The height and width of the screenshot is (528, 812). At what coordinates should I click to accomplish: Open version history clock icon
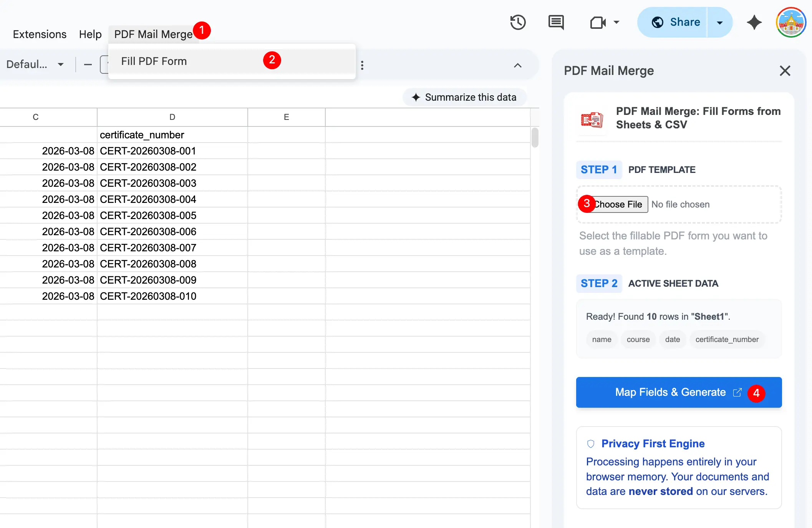[518, 22]
